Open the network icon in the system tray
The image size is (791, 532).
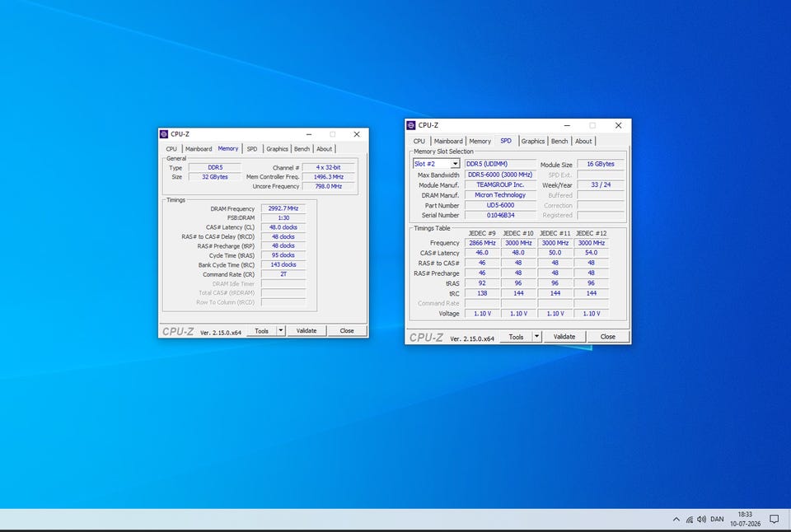[x=689, y=519]
